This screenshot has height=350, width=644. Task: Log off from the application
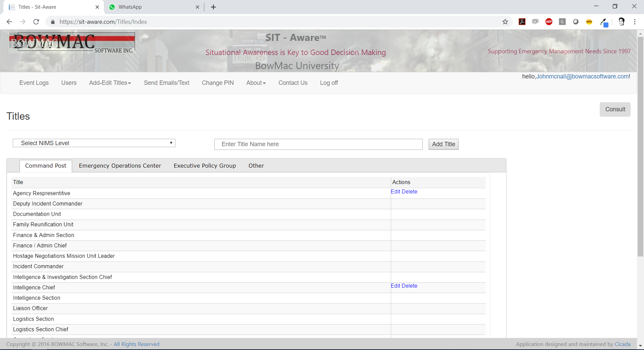(x=329, y=83)
